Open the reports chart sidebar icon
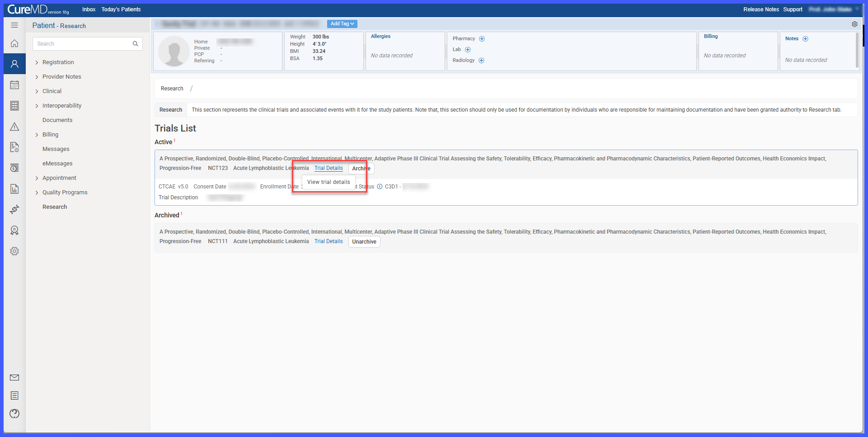868x437 pixels. click(14, 189)
